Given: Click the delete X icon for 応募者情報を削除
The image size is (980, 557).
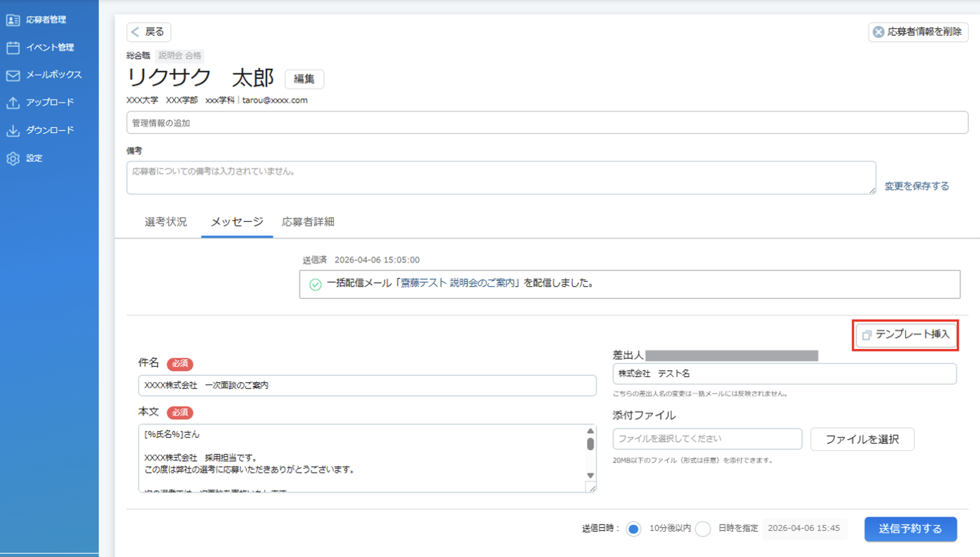Looking at the screenshot, I should (878, 32).
